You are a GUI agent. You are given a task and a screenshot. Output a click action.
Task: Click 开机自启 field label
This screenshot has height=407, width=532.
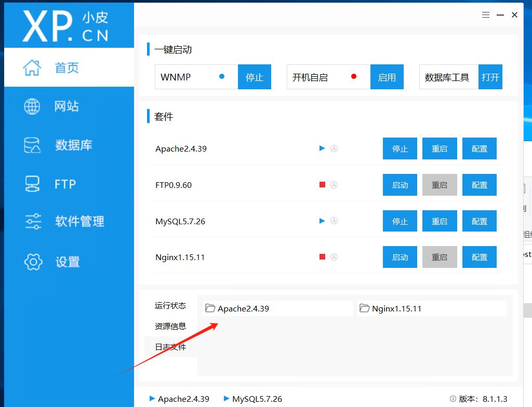310,77
